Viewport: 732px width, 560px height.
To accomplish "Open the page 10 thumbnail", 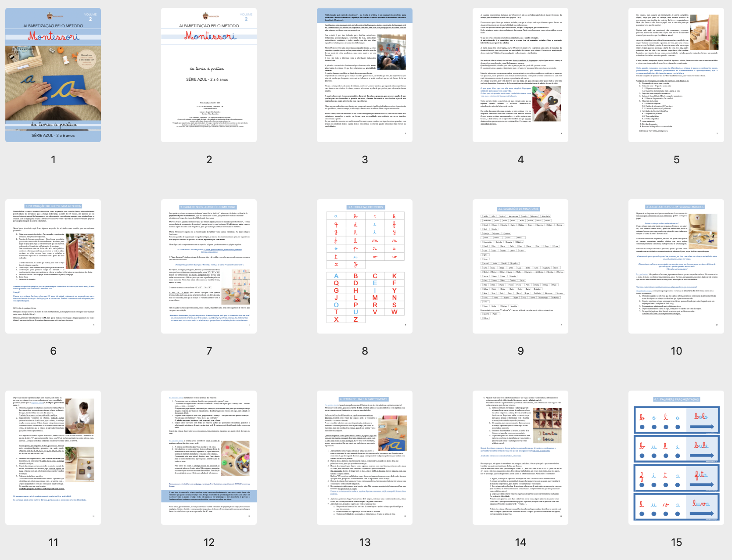I will point(676,266).
